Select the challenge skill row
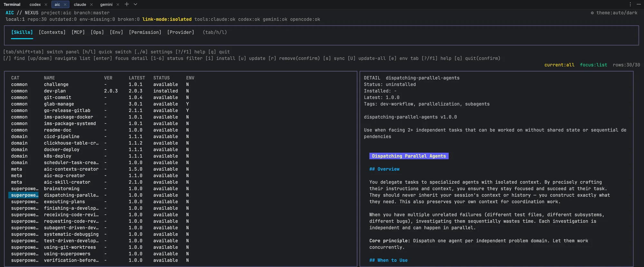This screenshot has width=644, height=267. (100, 84)
